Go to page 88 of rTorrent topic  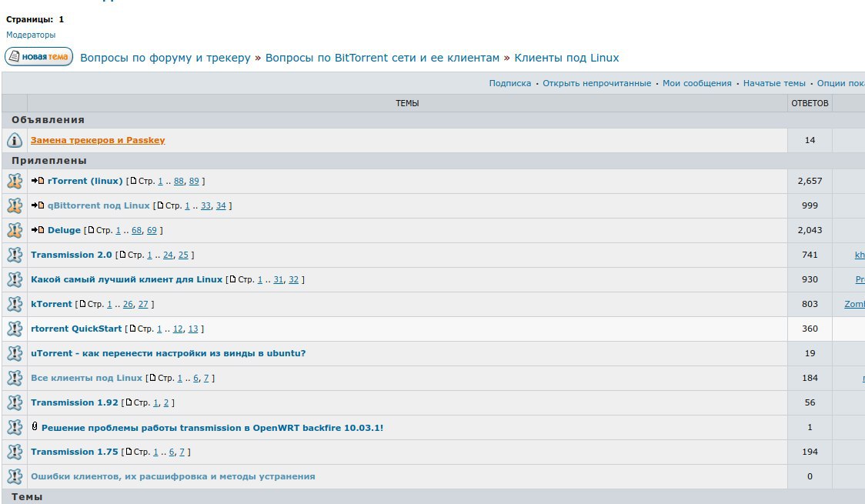[179, 182]
